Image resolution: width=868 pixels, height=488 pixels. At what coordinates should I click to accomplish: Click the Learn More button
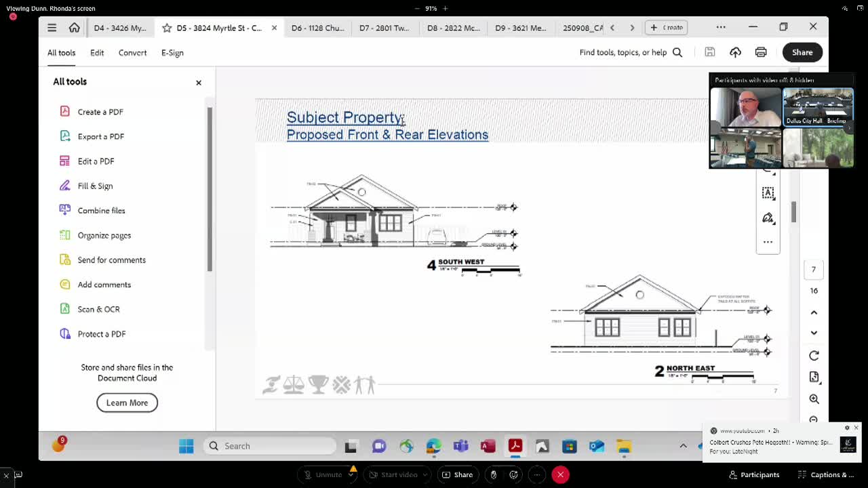pyautogui.click(x=127, y=403)
